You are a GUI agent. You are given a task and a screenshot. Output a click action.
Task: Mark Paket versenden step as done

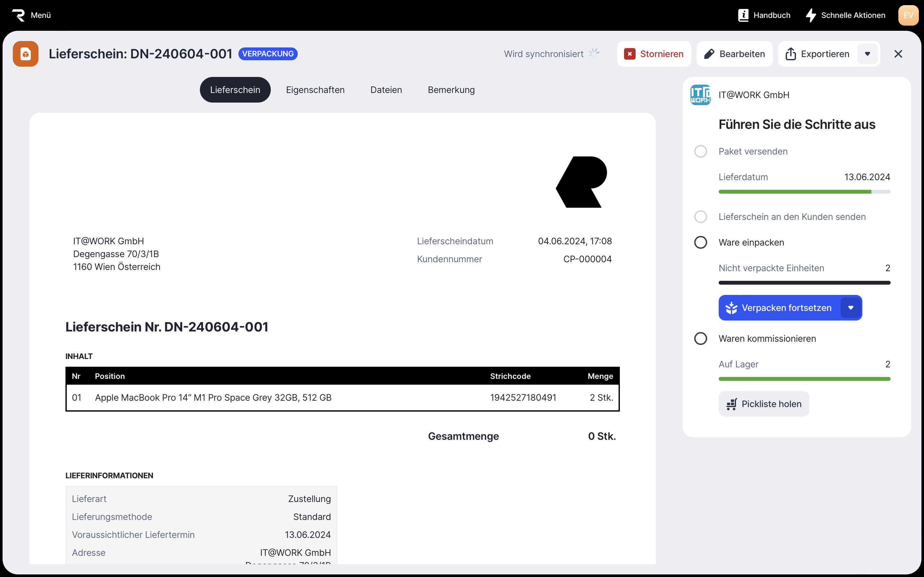click(x=700, y=152)
